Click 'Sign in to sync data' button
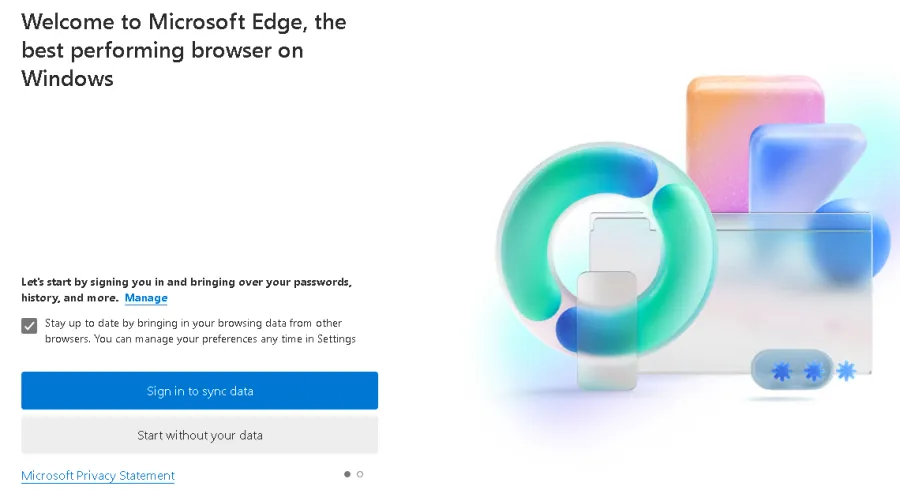 click(200, 391)
